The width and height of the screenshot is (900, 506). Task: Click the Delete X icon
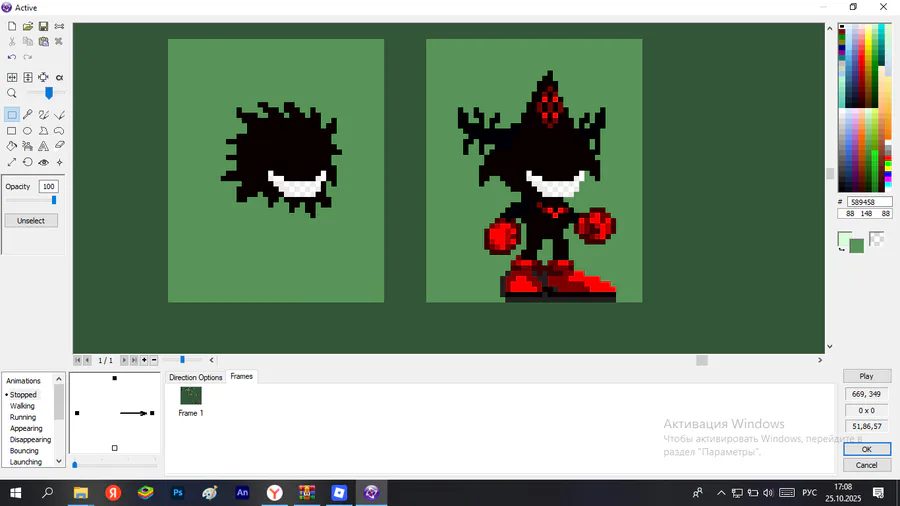tap(59, 41)
